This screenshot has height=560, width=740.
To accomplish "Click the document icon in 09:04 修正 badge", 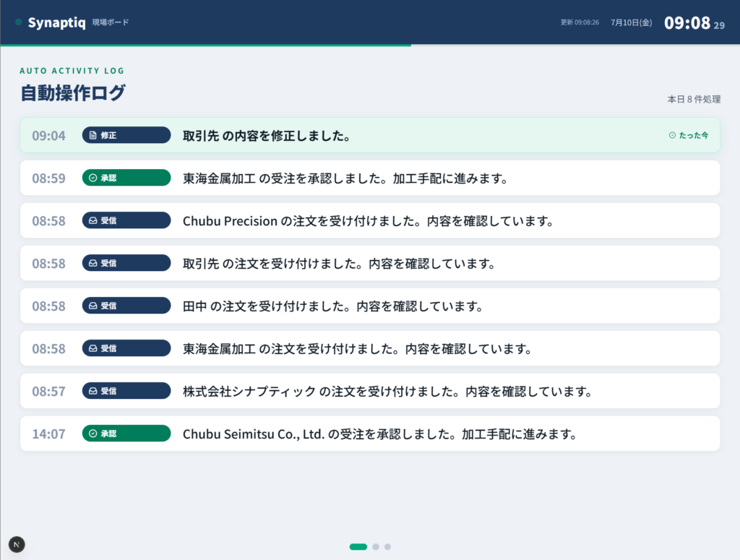I will tap(93, 135).
